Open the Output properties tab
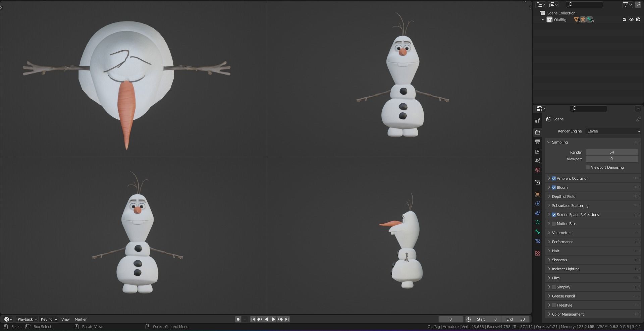 (538, 142)
